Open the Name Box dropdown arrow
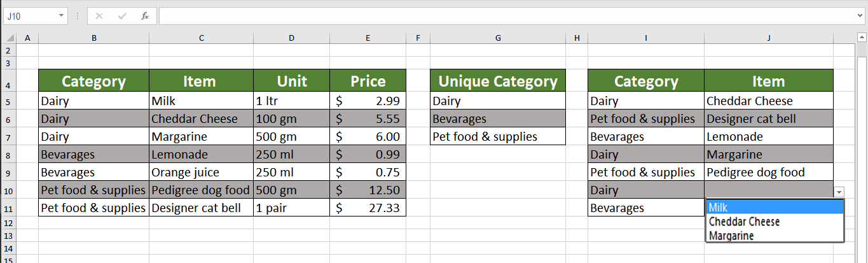This screenshot has width=868, height=263. pos(61,16)
